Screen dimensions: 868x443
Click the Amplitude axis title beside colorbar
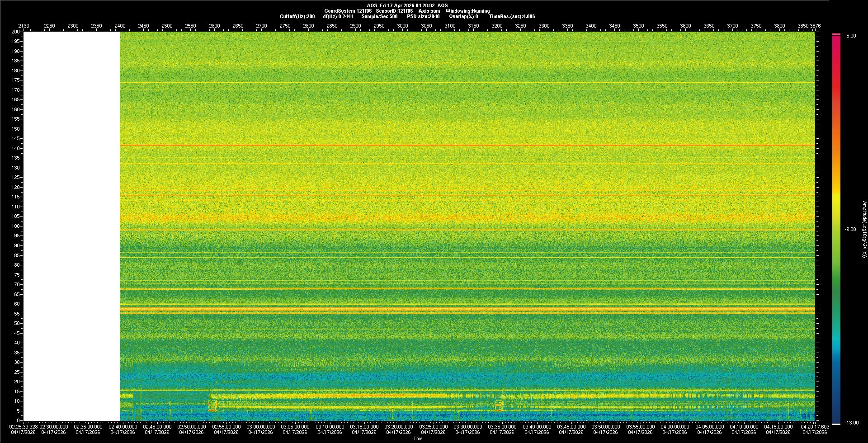pyautogui.click(x=864, y=230)
